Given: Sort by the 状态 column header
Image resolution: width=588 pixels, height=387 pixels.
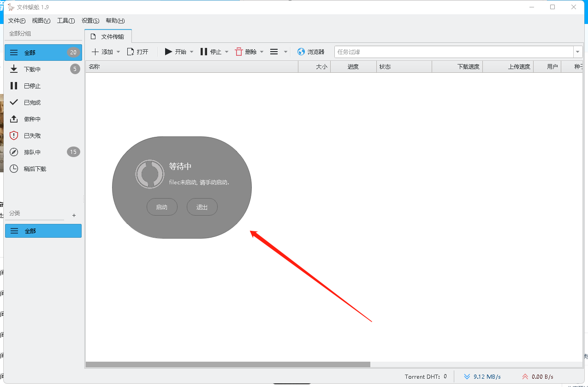Looking at the screenshot, I should tap(404, 67).
